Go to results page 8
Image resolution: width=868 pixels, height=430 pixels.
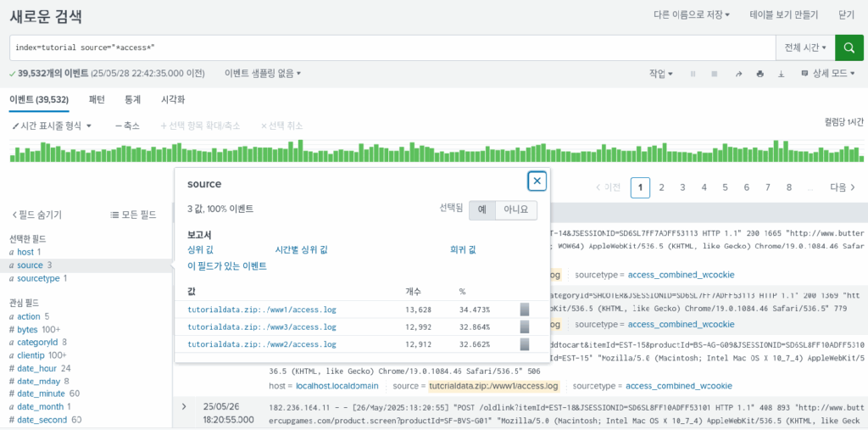789,187
